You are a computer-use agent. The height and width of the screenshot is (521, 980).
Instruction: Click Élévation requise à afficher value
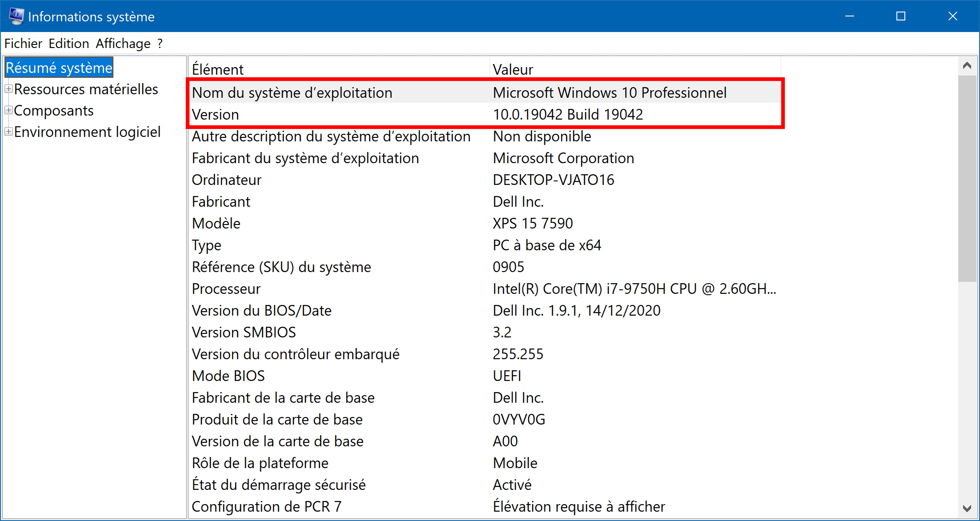coord(579,506)
